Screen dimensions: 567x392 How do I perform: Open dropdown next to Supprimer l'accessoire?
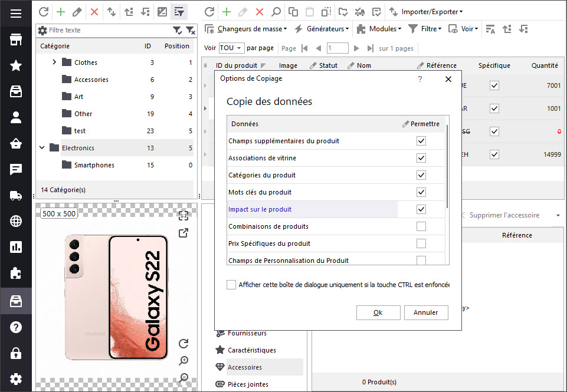click(558, 215)
